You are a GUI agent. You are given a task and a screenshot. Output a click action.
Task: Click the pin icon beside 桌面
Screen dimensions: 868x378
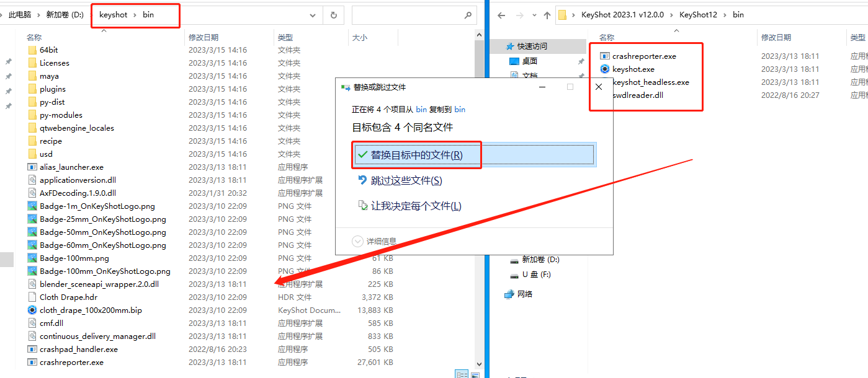tap(581, 61)
